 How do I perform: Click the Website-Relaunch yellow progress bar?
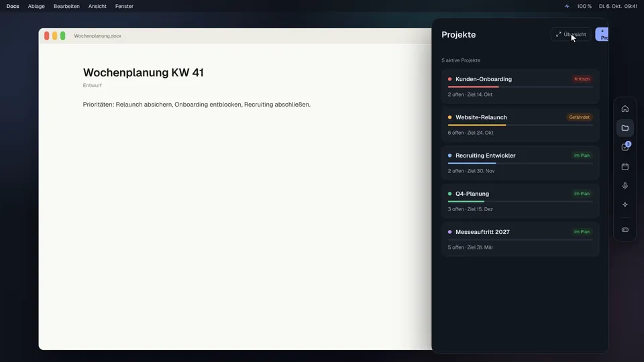point(477,125)
